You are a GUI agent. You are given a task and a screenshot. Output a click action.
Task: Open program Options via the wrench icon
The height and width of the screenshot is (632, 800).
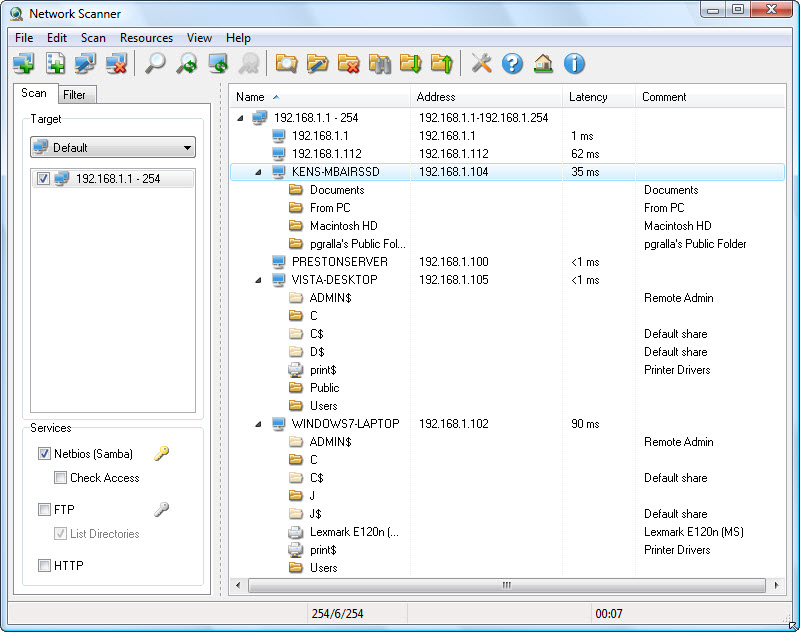[x=480, y=62]
